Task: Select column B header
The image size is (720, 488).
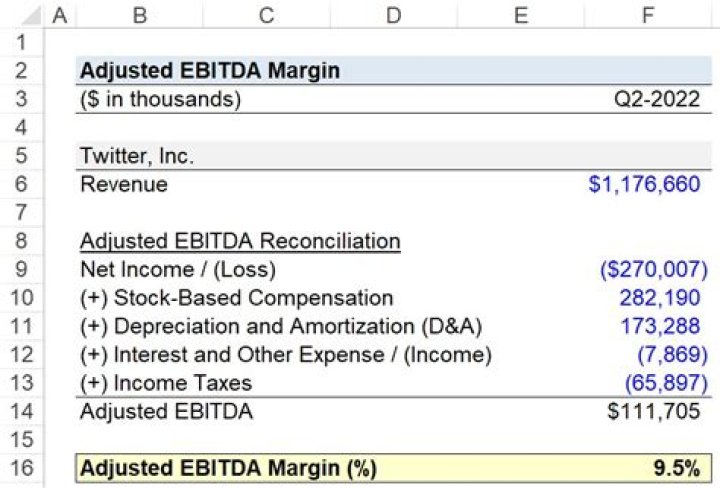Action: point(139,15)
